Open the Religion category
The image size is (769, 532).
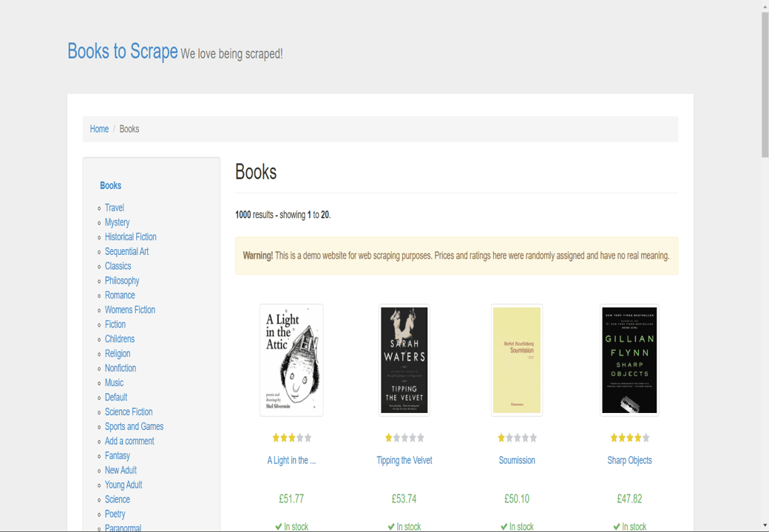click(x=118, y=354)
